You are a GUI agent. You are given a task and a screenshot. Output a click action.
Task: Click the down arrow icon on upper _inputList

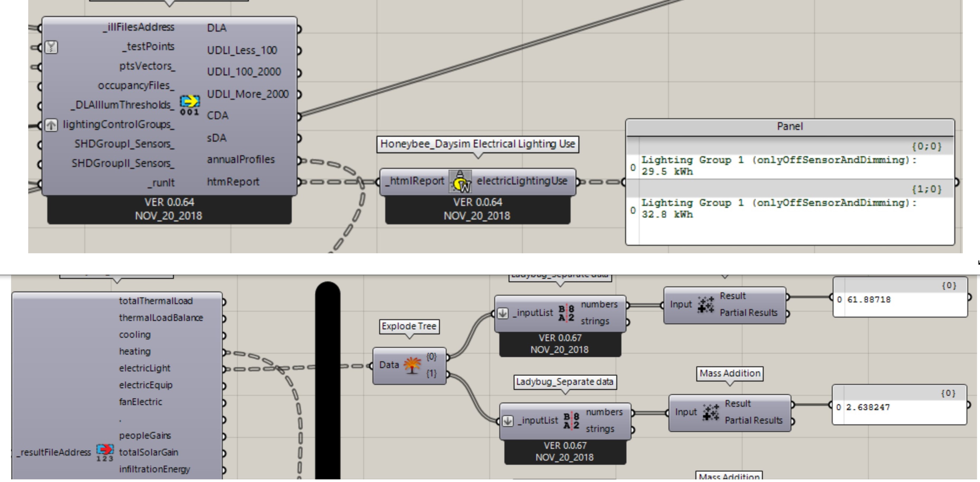[503, 313]
